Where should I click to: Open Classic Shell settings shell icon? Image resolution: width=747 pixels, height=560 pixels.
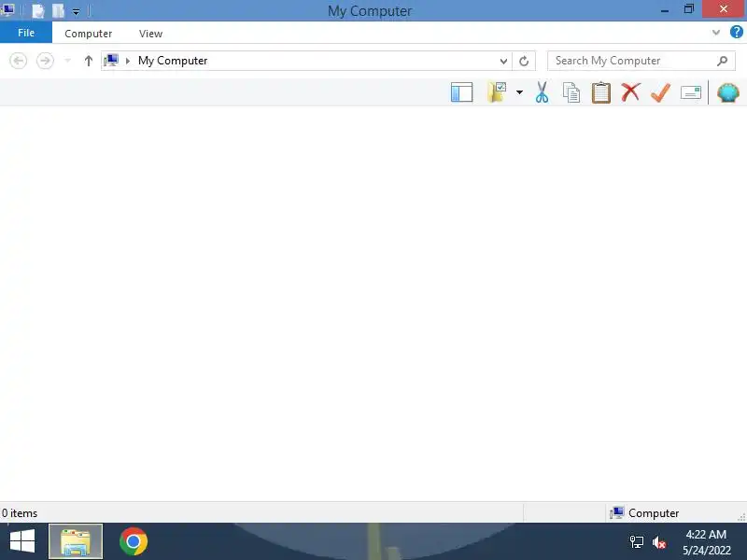click(x=728, y=92)
